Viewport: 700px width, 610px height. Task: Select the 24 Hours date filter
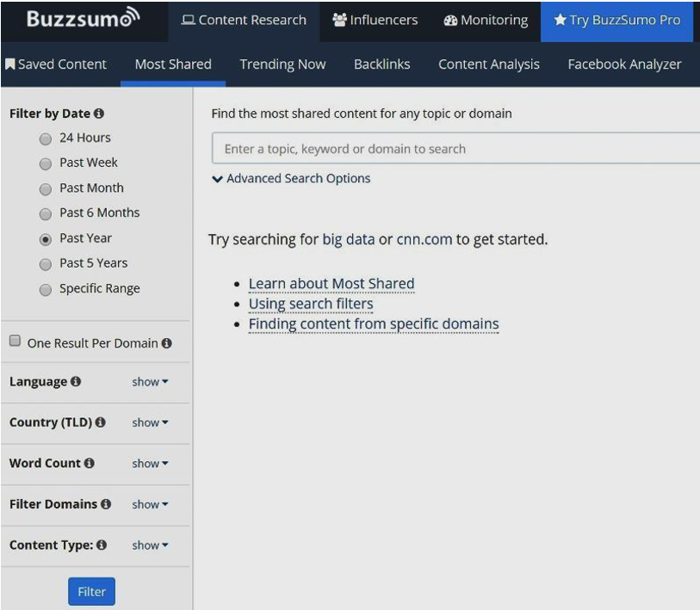coord(45,139)
